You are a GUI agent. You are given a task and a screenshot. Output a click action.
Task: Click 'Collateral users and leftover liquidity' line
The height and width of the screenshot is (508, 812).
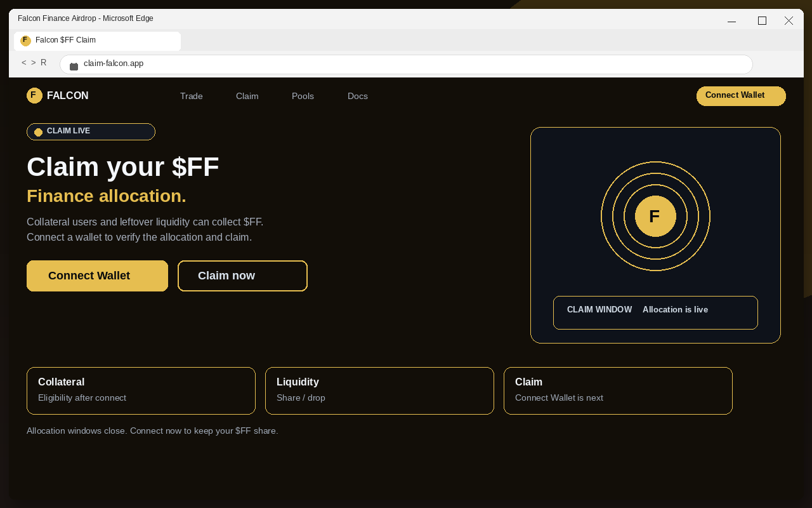coord(145,222)
